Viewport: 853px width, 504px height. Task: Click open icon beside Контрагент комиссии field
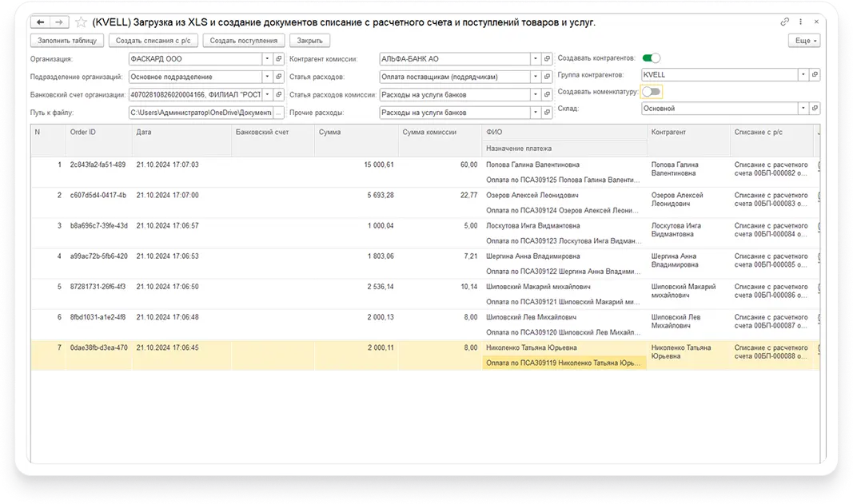click(x=547, y=58)
